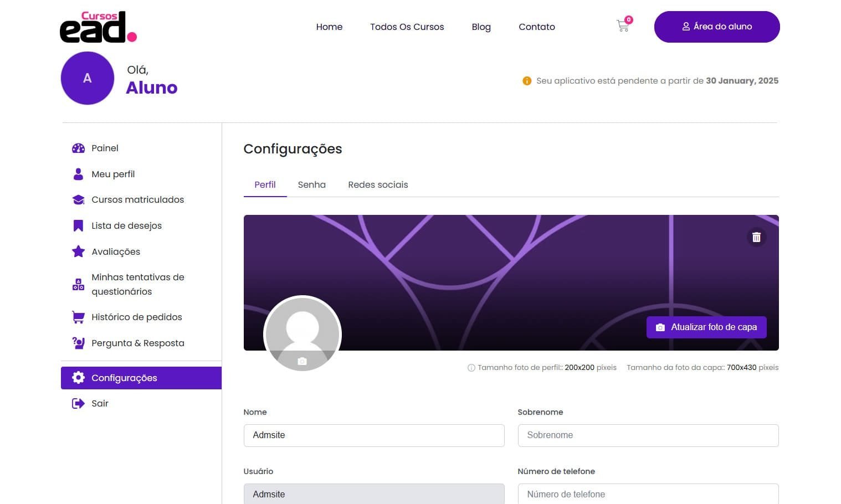841x504 pixels.
Task: Switch to the Redes sociais tab
Action: point(378,184)
